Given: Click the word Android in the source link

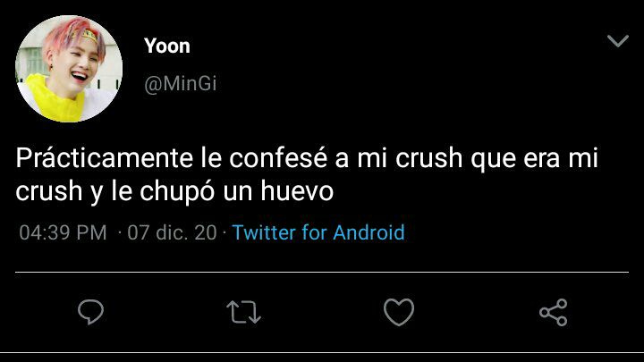Looking at the screenshot, I should (369, 232).
